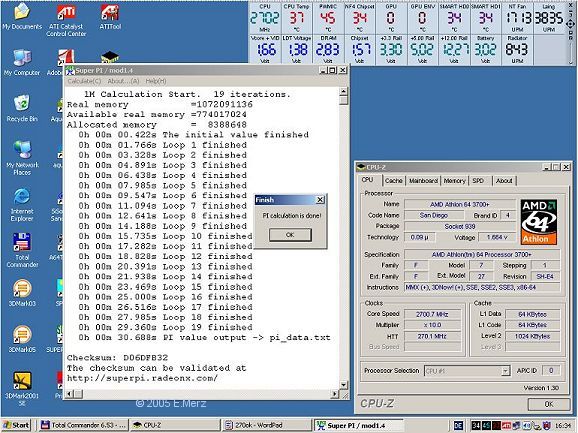Click the Name field AMD Athlon 64 3700+

click(460, 204)
